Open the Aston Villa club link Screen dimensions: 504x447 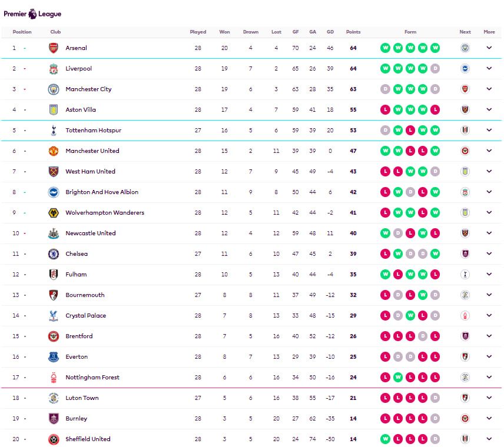click(x=81, y=110)
